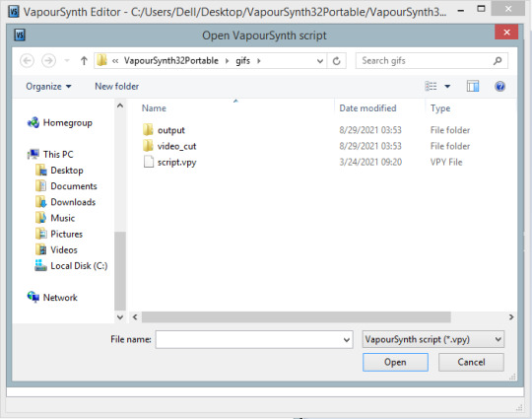Create a New folder
532x419 pixels.
[116, 86]
